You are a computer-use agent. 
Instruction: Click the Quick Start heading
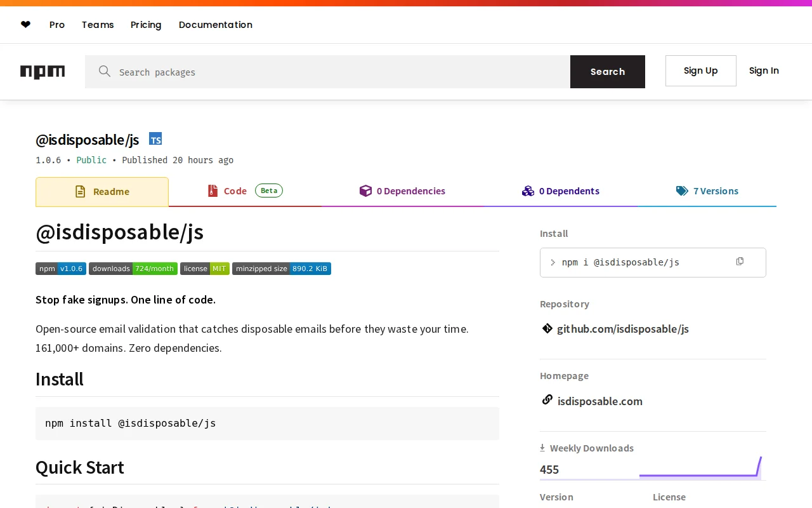79,467
